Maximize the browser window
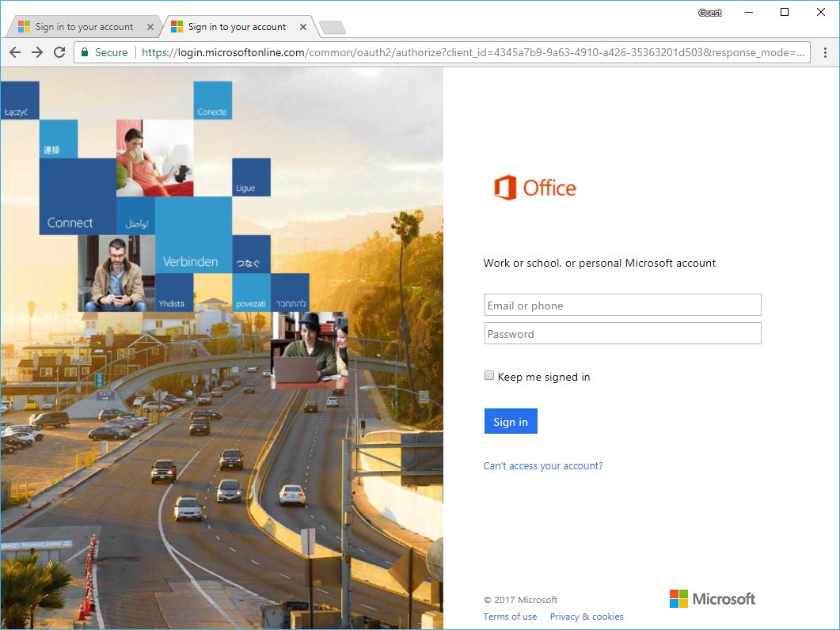 click(785, 13)
